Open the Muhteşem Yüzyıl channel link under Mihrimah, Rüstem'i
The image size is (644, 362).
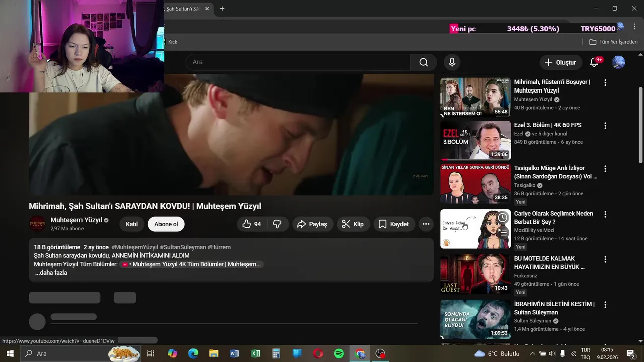click(x=533, y=100)
